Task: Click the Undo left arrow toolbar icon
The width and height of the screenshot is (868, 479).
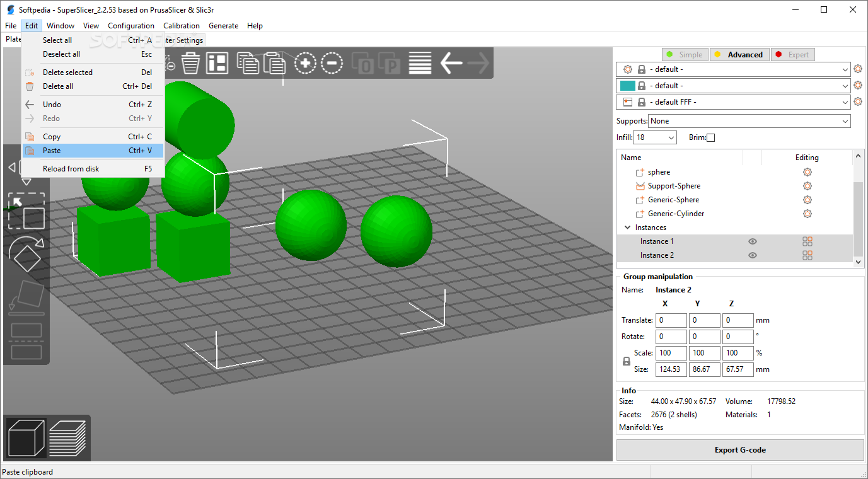Action: point(451,63)
